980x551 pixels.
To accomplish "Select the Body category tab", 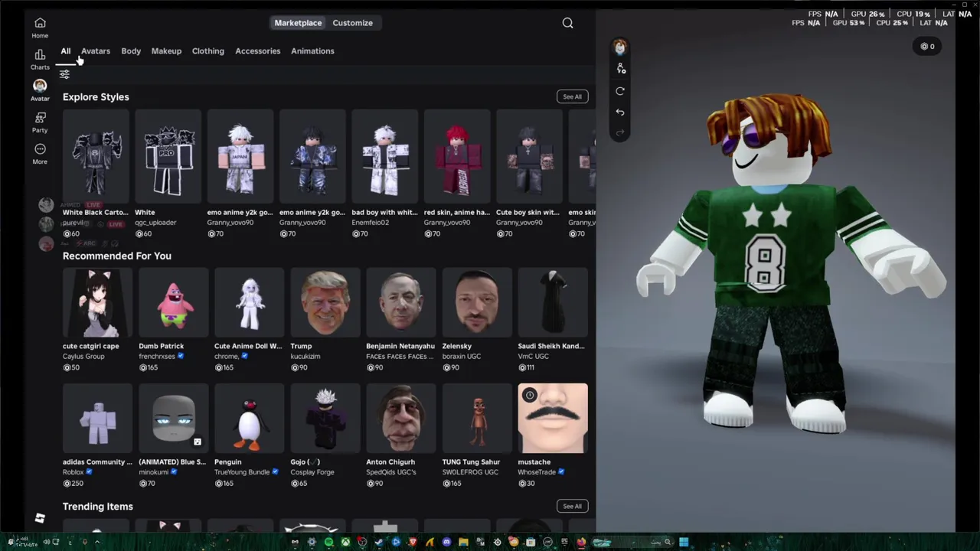I will point(131,51).
